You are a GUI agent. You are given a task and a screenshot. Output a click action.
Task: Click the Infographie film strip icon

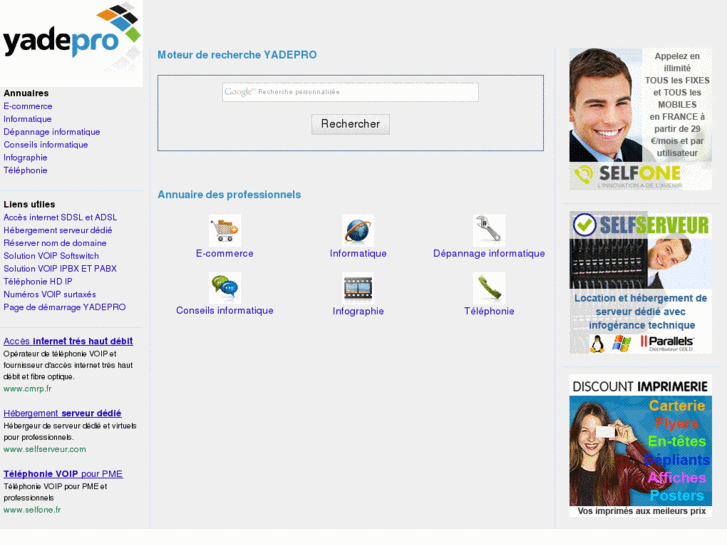point(358,288)
